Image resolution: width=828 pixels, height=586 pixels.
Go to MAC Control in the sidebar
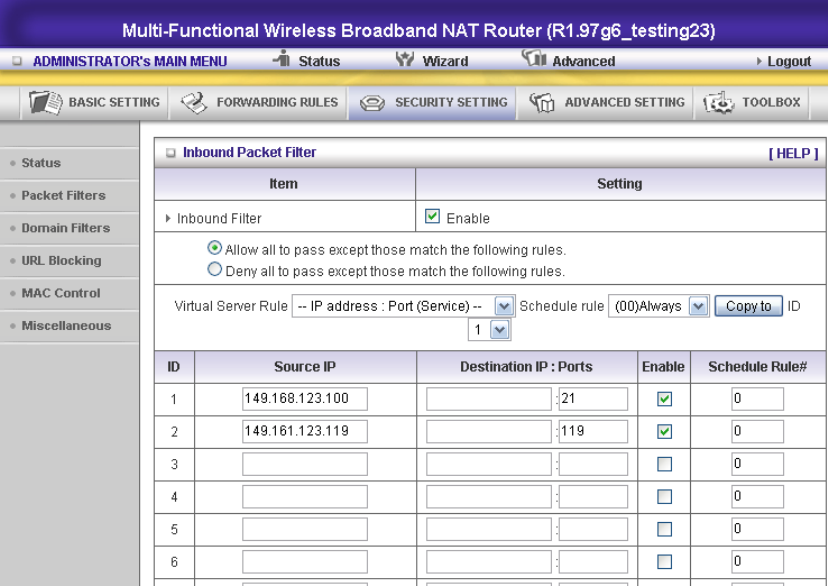point(61,293)
